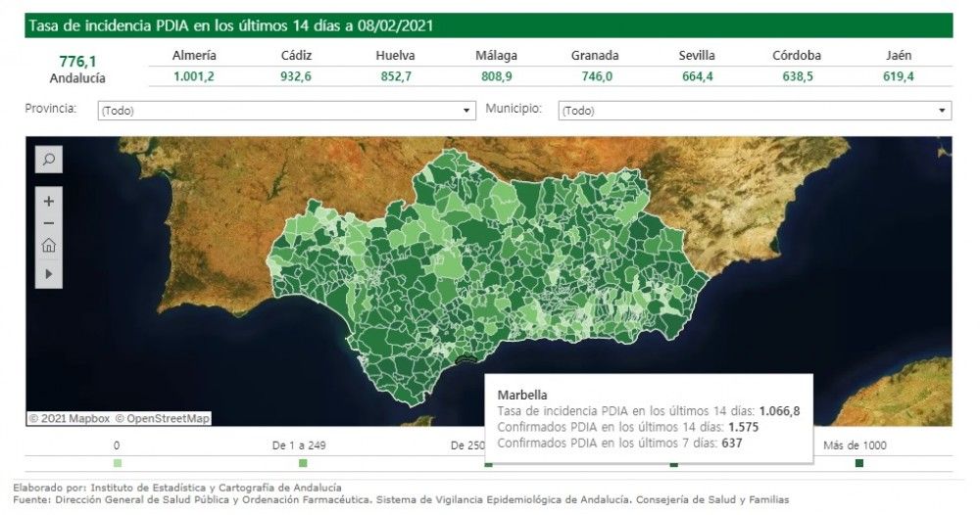980x515 pixels.
Task: Open the map search tool
Action: [x=48, y=160]
